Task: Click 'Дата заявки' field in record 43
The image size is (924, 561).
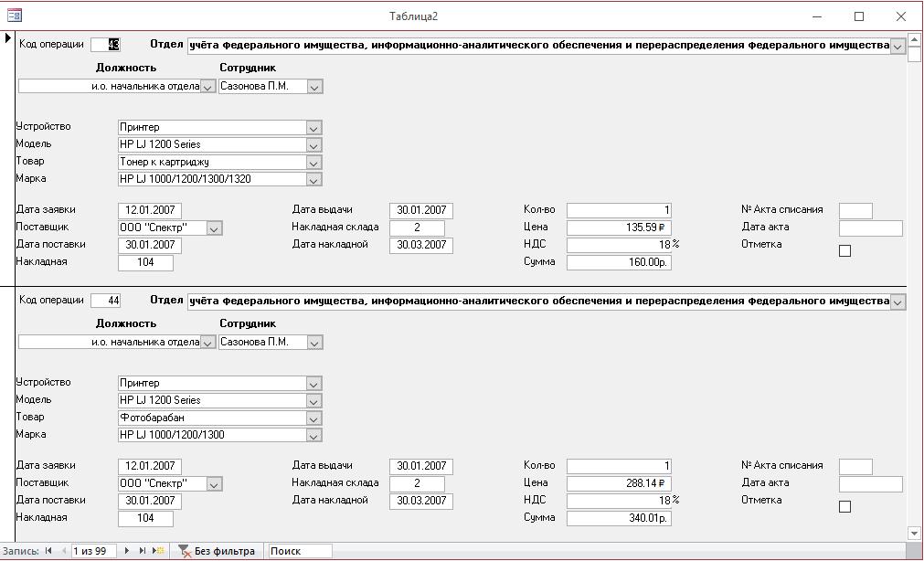Action: coord(150,210)
